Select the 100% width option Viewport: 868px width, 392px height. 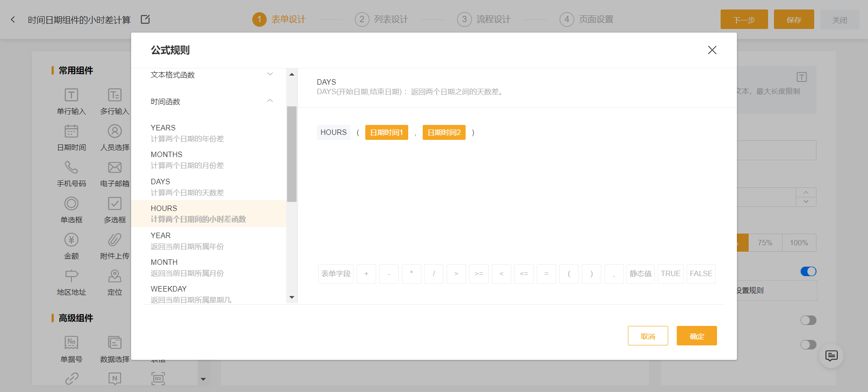tap(799, 243)
